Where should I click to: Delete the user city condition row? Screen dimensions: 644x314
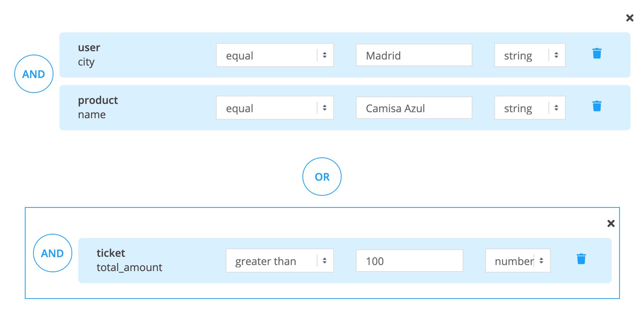(x=597, y=53)
